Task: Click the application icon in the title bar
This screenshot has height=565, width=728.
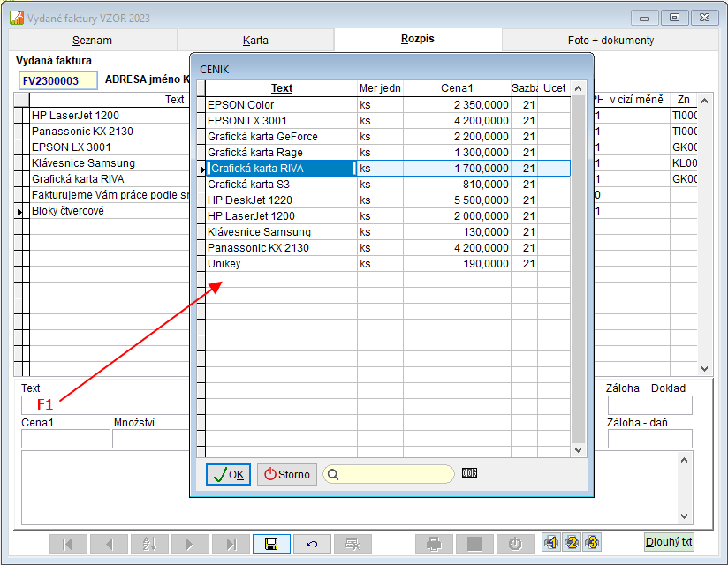Action: pyautogui.click(x=17, y=18)
